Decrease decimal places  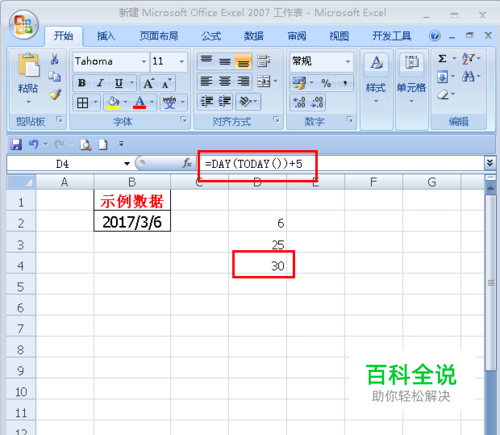pyautogui.click(x=317, y=102)
